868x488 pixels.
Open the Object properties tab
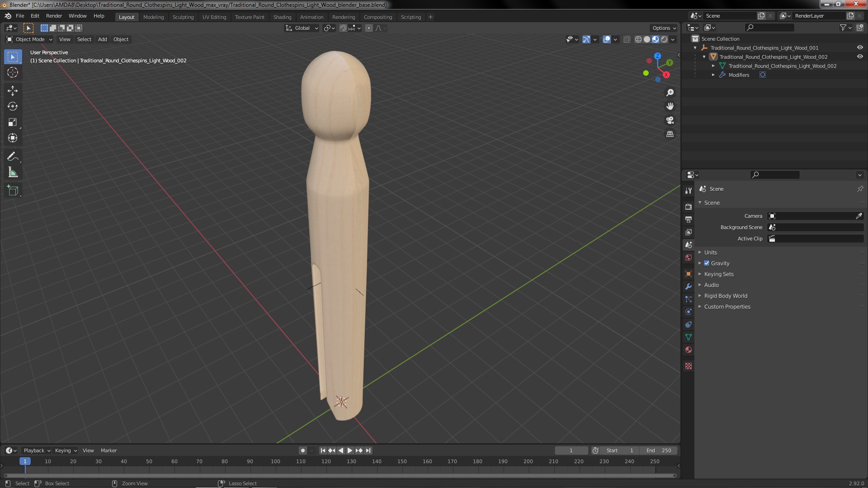point(689,274)
